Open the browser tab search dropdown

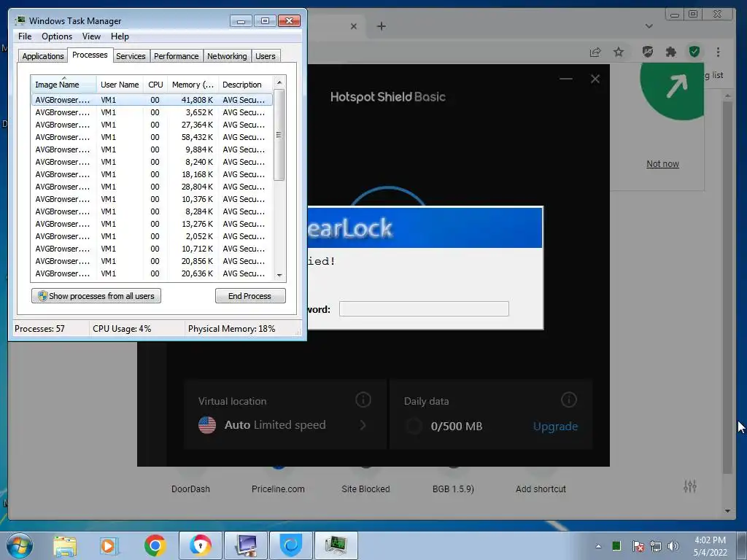tap(649, 26)
